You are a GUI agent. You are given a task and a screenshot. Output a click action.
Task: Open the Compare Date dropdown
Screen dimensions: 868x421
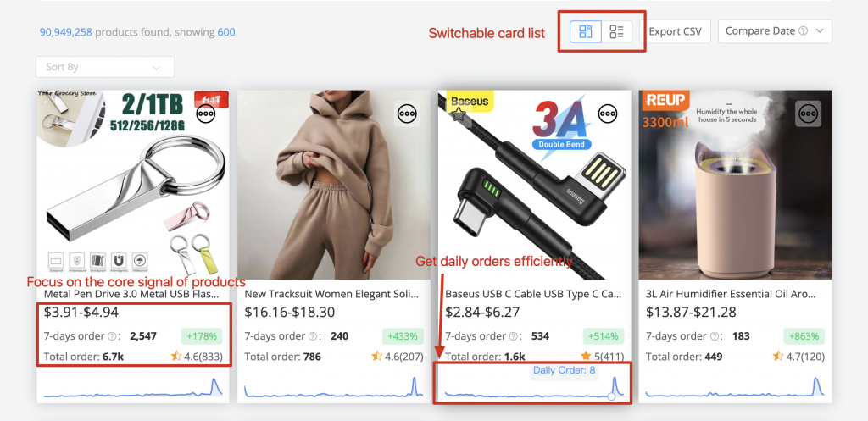(x=775, y=31)
